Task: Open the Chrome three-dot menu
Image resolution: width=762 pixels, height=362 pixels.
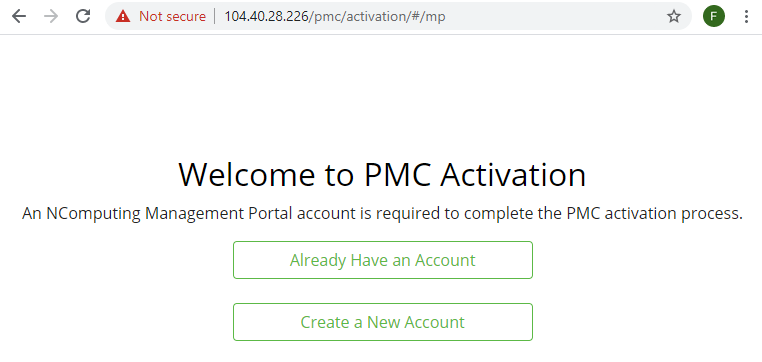Action: click(746, 17)
